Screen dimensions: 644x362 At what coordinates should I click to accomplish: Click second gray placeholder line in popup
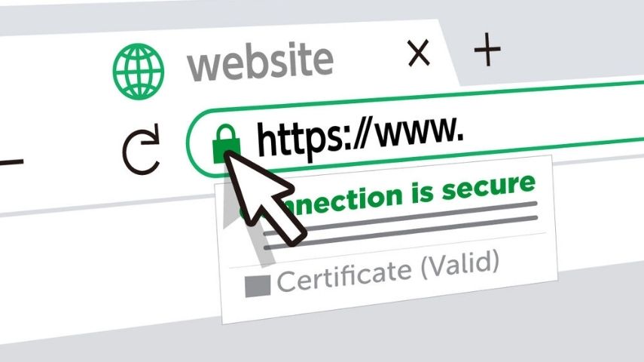[401, 233]
